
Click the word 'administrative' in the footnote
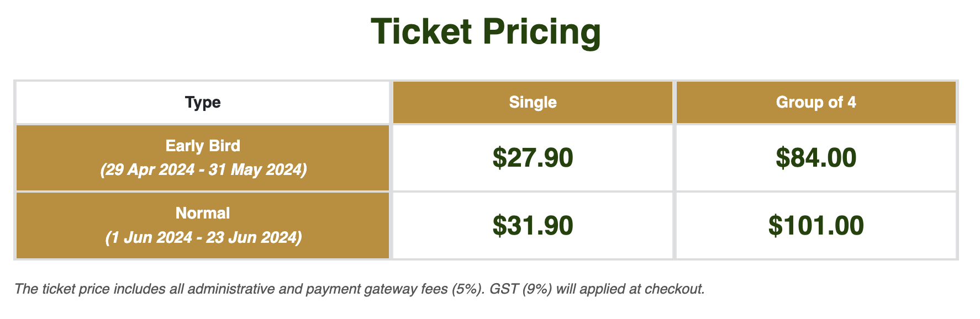(x=231, y=289)
